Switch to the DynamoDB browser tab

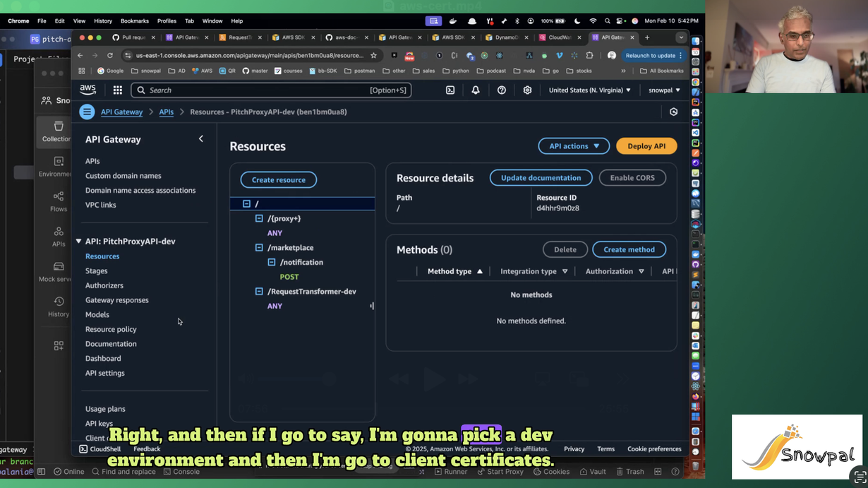tap(506, 37)
